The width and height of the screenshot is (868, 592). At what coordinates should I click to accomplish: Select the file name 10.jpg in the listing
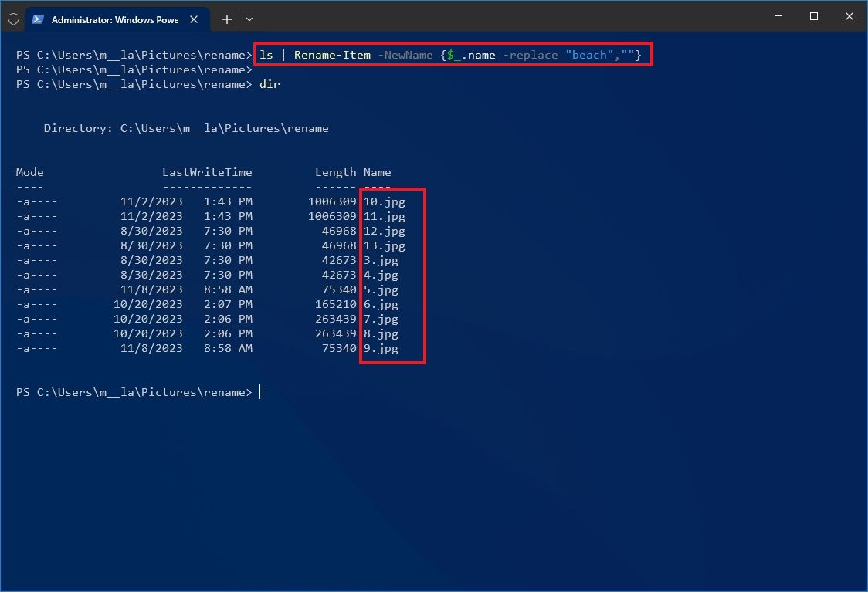click(384, 201)
